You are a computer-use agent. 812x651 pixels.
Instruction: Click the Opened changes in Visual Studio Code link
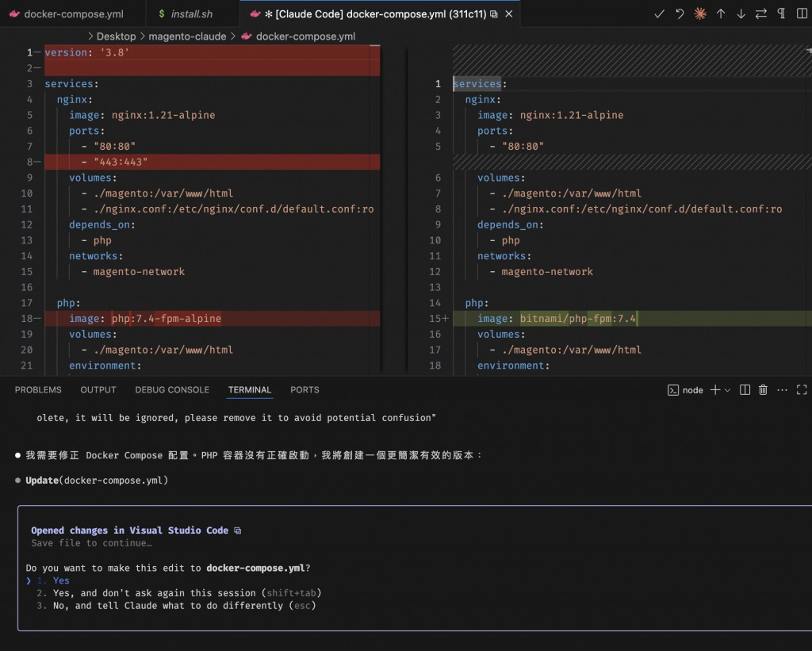[x=129, y=530]
